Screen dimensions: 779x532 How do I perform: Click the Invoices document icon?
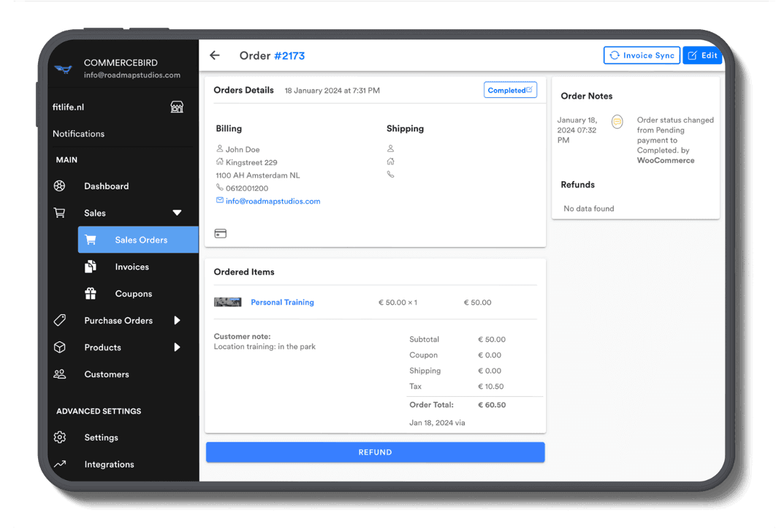[91, 267]
